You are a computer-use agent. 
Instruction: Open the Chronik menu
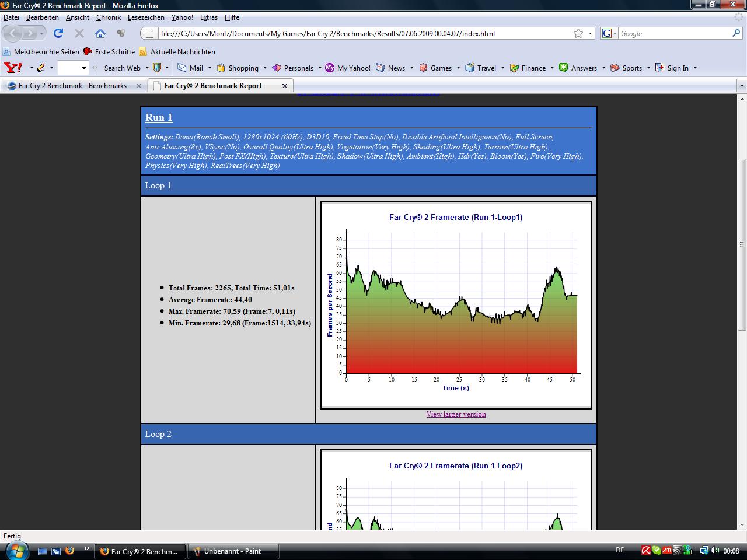click(x=109, y=17)
